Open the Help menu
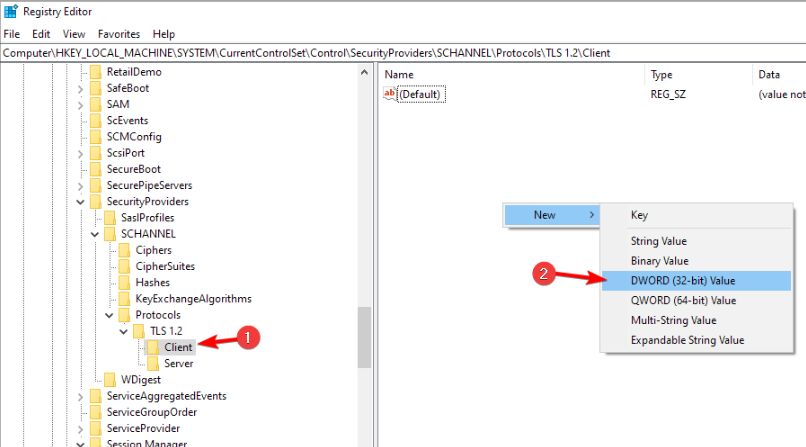 (163, 34)
